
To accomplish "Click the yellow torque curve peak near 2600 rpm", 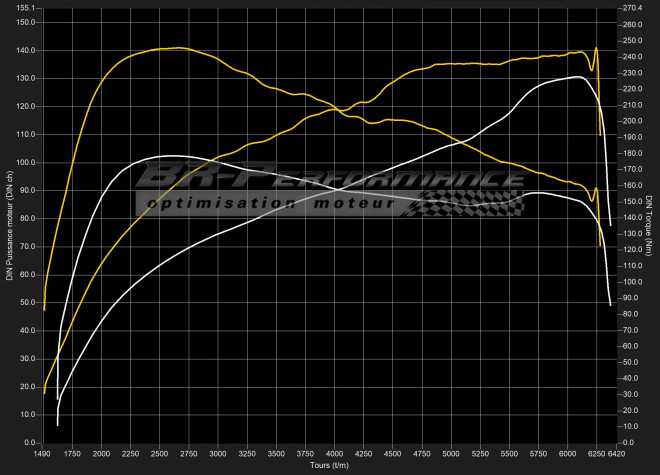I will click(170, 47).
